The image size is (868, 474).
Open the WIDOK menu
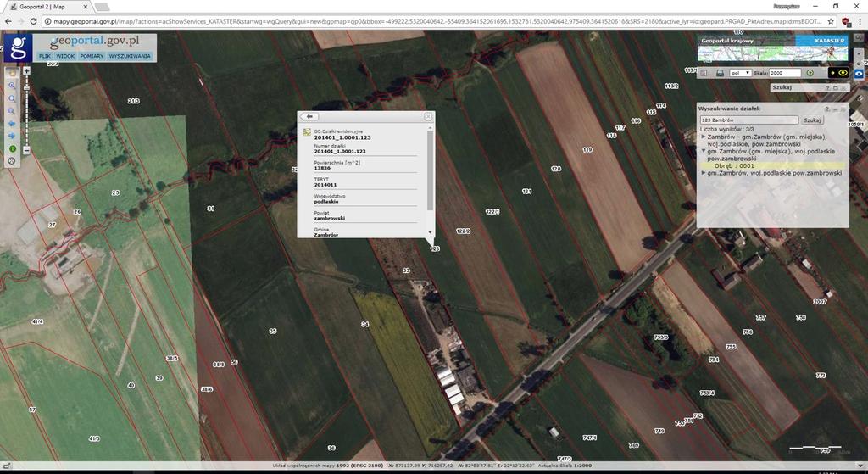pos(65,56)
